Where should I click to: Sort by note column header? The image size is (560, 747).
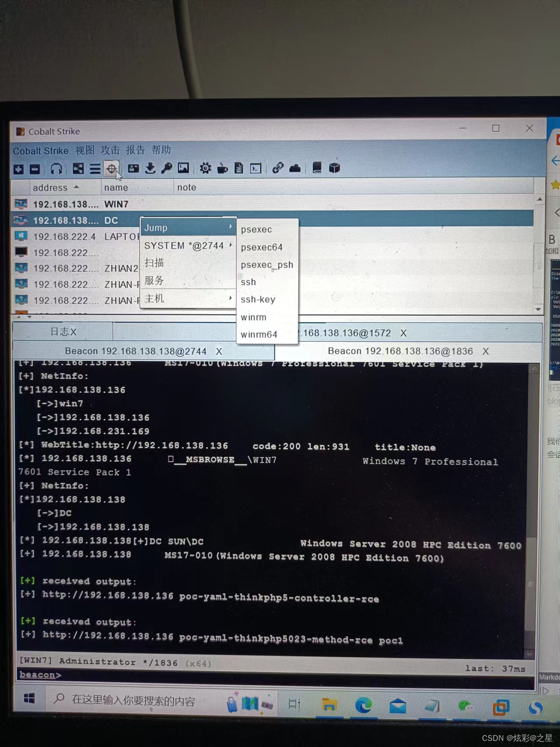click(x=353, y=187)
